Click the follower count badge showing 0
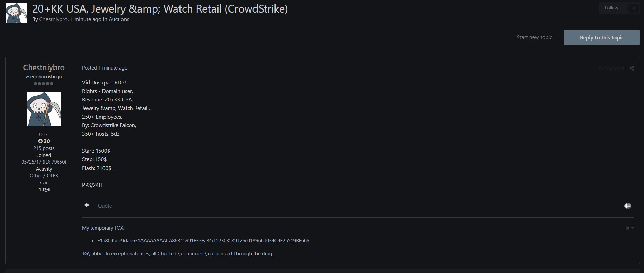Image resolution: width=644 pixels, height=273 pixels. (633, 8)
